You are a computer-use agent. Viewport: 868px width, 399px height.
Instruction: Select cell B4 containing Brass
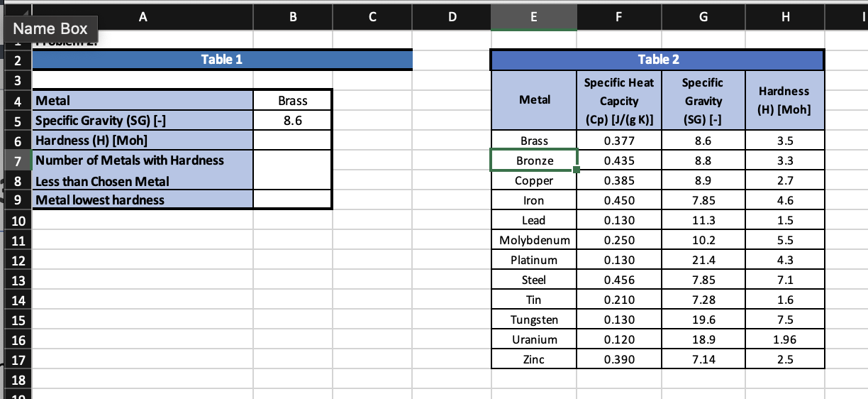pos(292,101)
